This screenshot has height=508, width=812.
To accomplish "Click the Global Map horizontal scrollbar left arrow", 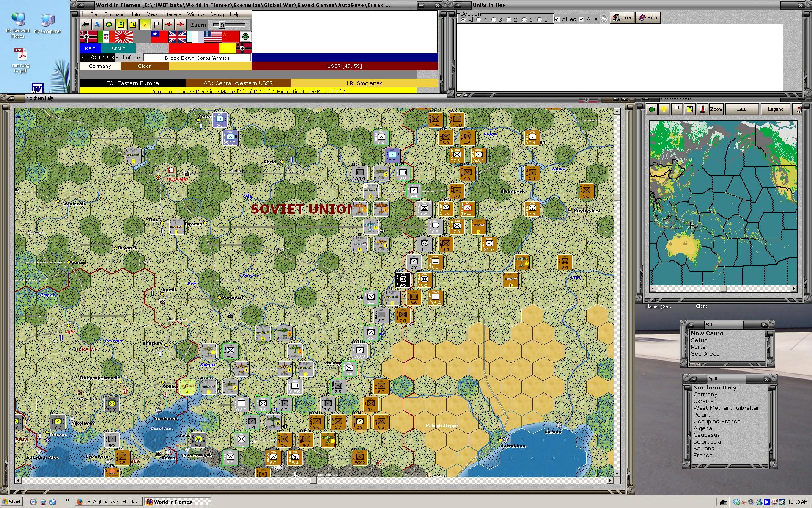I will tap(653, 289).
